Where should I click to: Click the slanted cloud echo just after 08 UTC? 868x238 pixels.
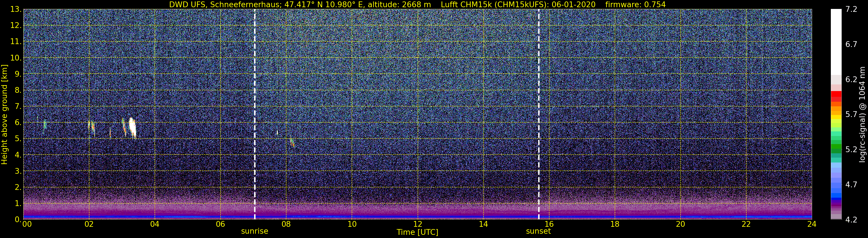(292, 142)
